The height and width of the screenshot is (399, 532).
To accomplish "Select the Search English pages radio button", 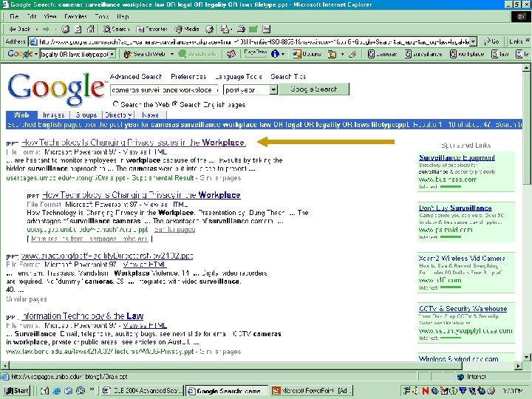I will (x=174, y=104).
